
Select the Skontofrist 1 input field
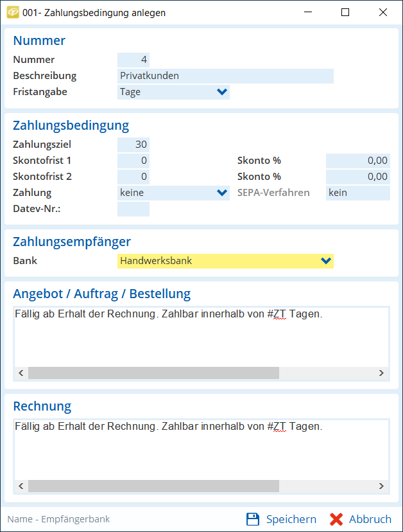133,161
